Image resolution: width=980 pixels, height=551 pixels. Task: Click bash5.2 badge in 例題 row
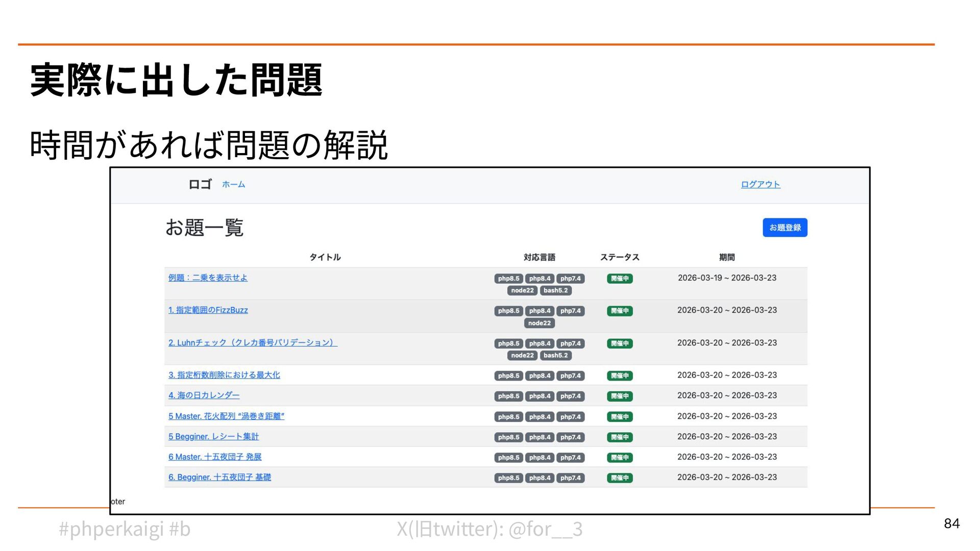[555, 291]
